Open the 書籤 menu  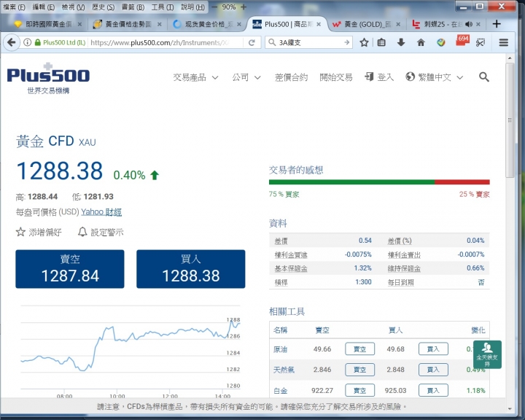(133, 7)
